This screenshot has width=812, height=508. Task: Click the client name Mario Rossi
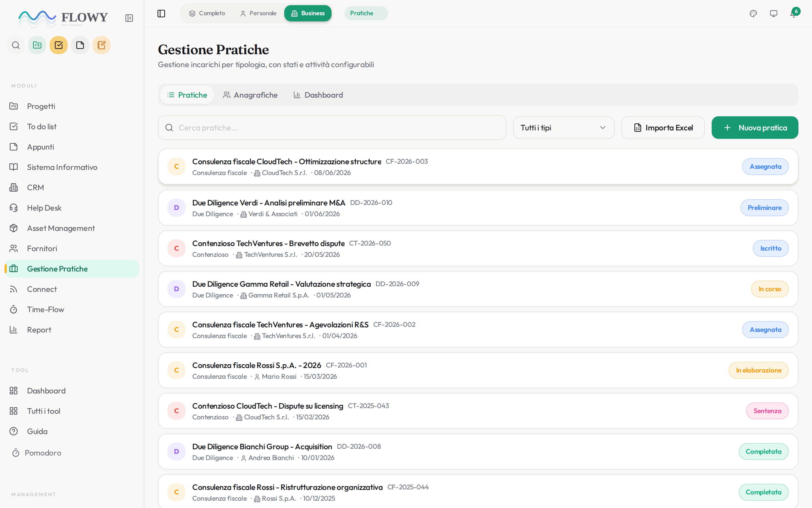[x=279, y=377]
